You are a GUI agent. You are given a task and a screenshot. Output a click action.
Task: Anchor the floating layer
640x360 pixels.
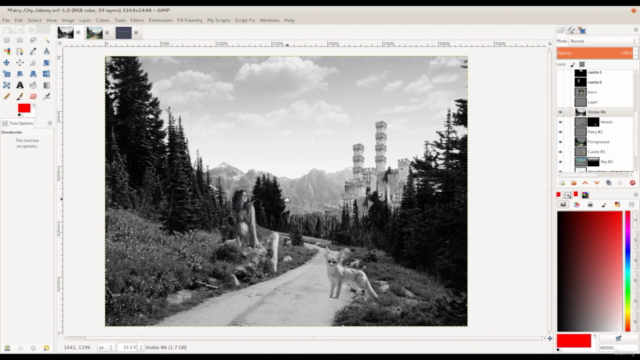620,183
